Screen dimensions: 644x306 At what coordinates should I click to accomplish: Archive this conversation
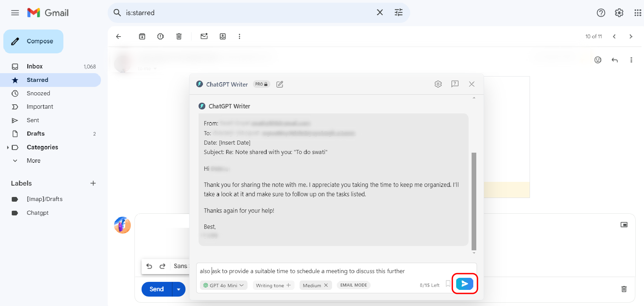pyautogui.click(x=142, y=36)
